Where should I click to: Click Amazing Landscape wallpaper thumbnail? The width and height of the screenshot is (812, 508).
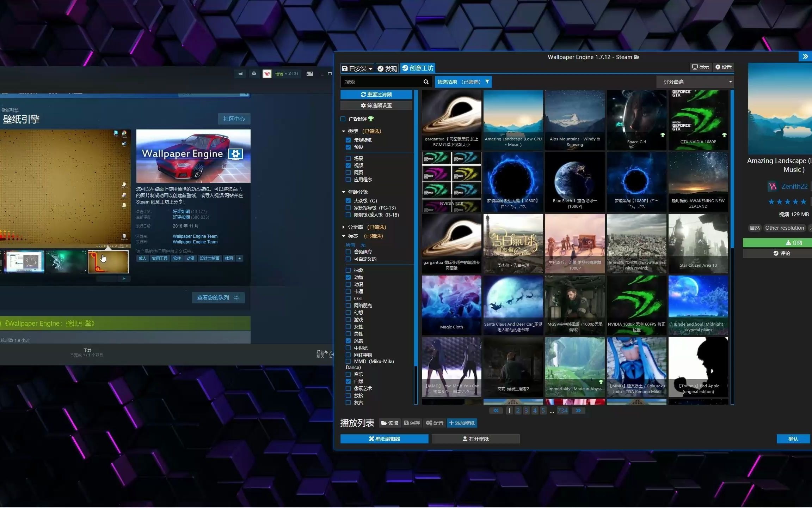(x=513, y=115)
